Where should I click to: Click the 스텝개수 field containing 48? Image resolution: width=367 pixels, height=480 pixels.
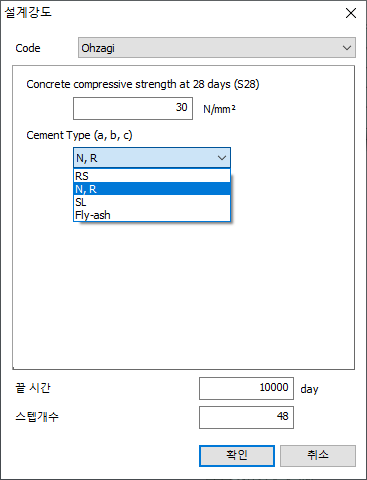[246, 417]
